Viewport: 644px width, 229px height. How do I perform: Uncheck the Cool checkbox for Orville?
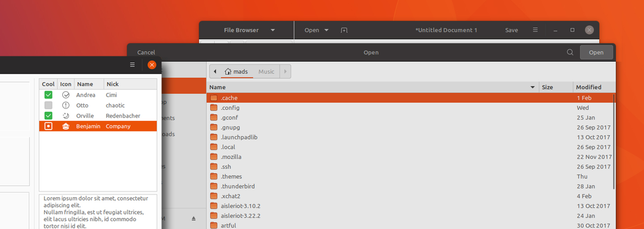point(48,116)
